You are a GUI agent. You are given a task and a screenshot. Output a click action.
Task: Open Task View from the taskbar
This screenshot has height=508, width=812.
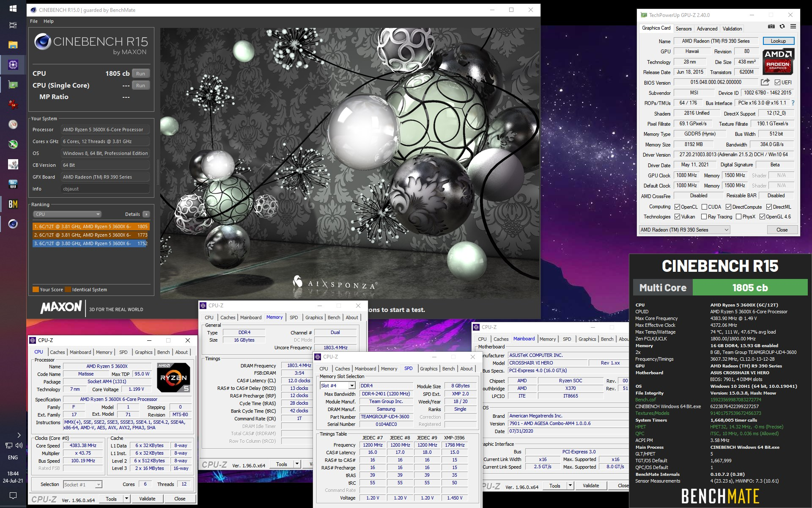click(13, 25)
